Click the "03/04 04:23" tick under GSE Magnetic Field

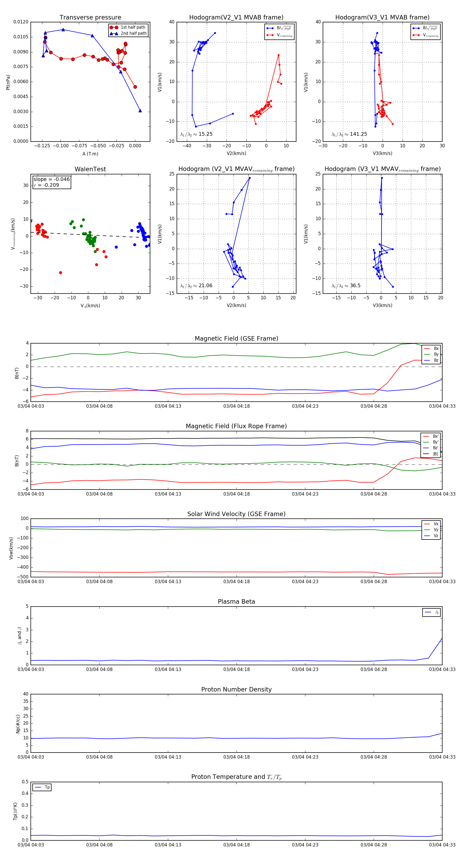pos(305,406)
